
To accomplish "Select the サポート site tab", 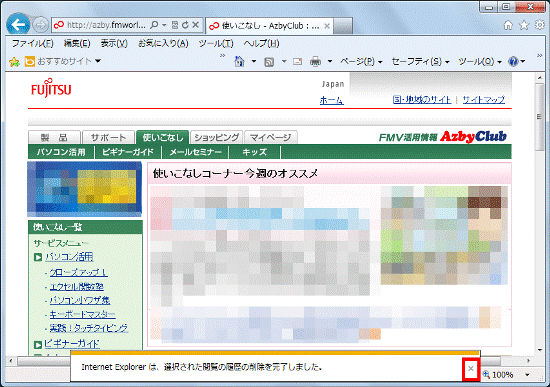I will pos(108,138).
